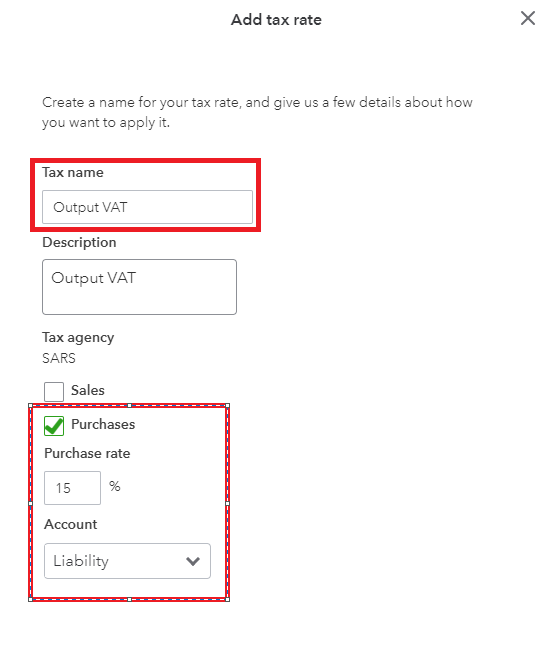Viewport: 545px width, 652px height.
Task: Click the Description field label
Action: click(x=79, y=242)
